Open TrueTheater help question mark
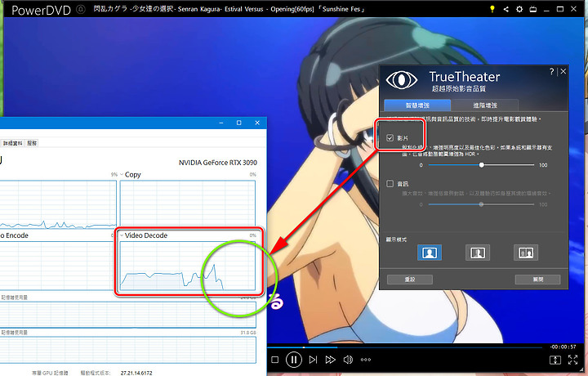The height and width of the screenshot is (376, 588). (x=551, y=71)
